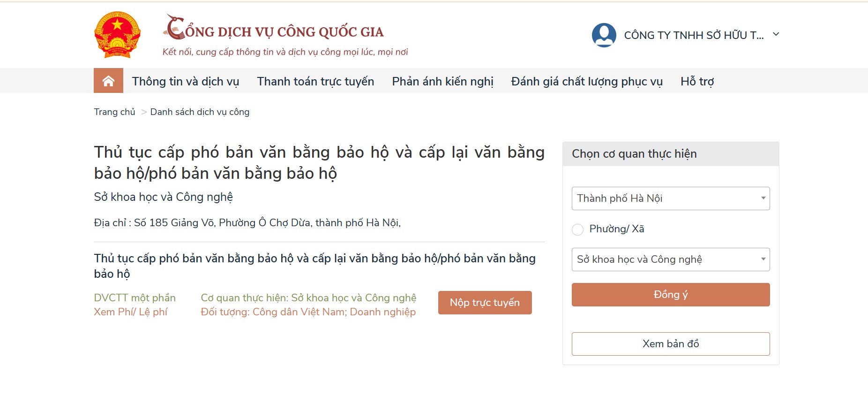This screenshot has height=412, width=868.
Task: Click the orange home icon
Action: (x=108, y=81)
